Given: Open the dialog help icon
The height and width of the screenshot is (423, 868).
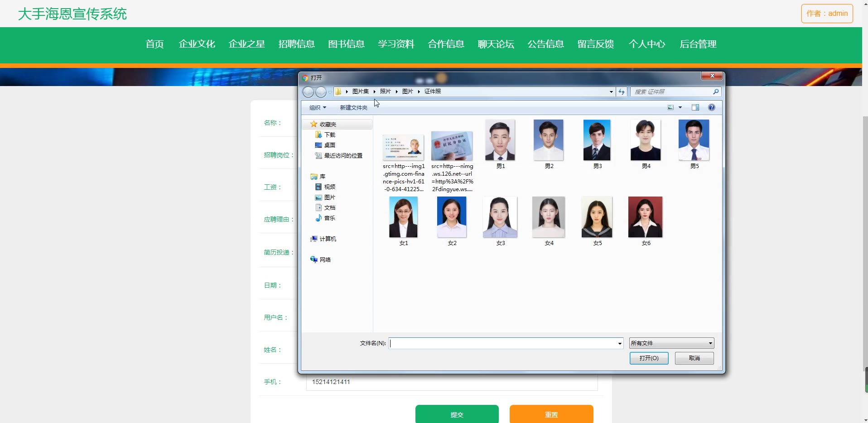Looking at the screenshot, I should 712,107.
